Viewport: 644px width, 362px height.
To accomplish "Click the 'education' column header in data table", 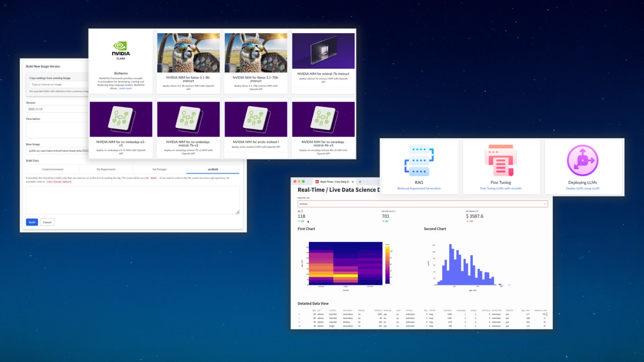I will [x=348, y=311].
